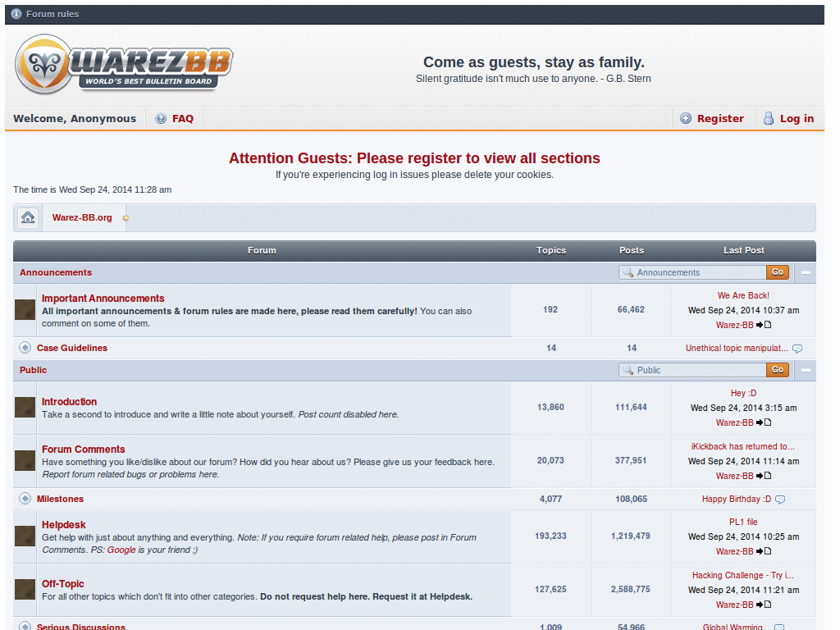Image resolution: width=840 pixels, height=630 pixels.
Task: Open Warez-BB.org breadcrumb link
Action: pos(82,217)
